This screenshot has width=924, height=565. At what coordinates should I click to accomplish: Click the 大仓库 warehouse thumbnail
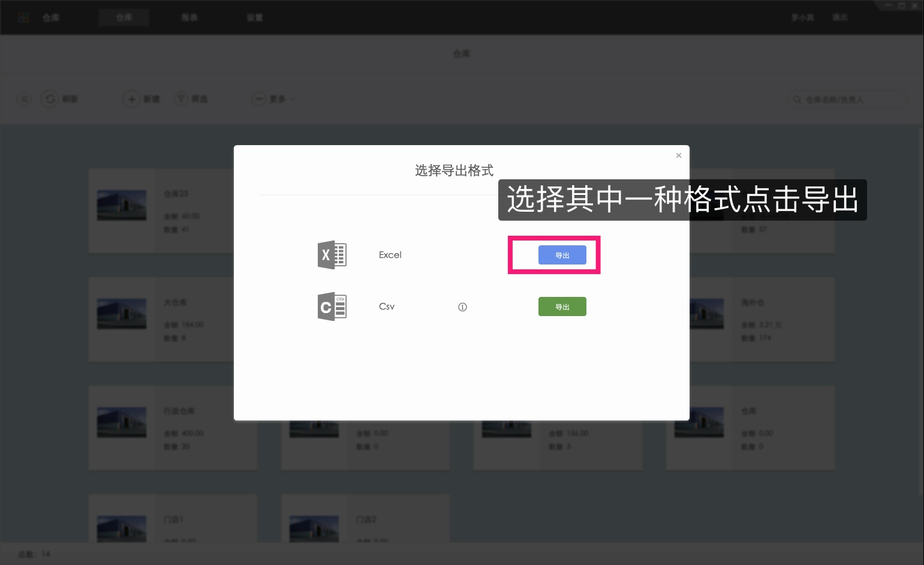121,313
